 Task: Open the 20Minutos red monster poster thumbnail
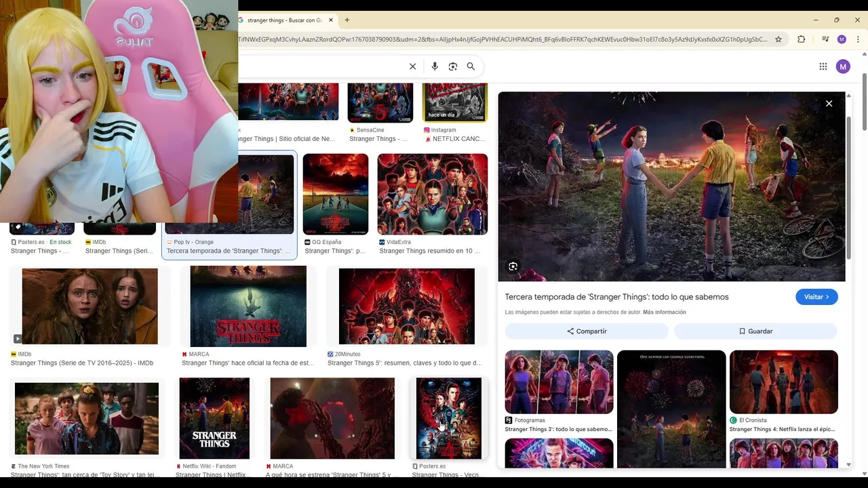click(407, 306)
